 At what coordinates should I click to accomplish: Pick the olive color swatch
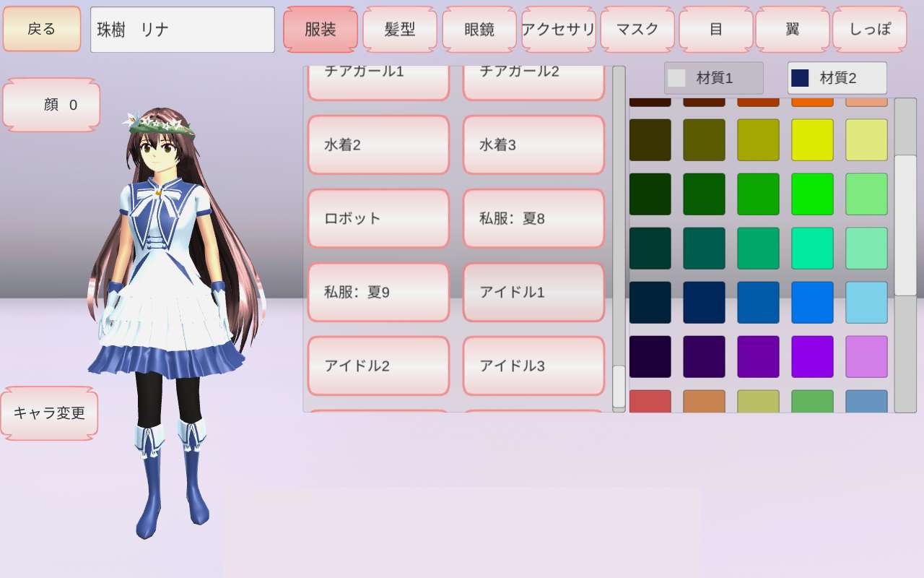pos(705,140)
